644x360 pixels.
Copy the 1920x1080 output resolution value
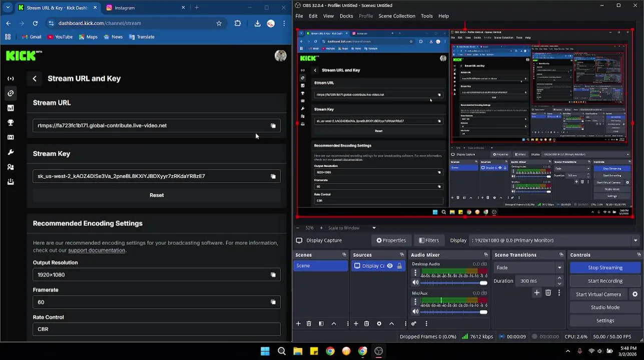[x=273, y=274]
